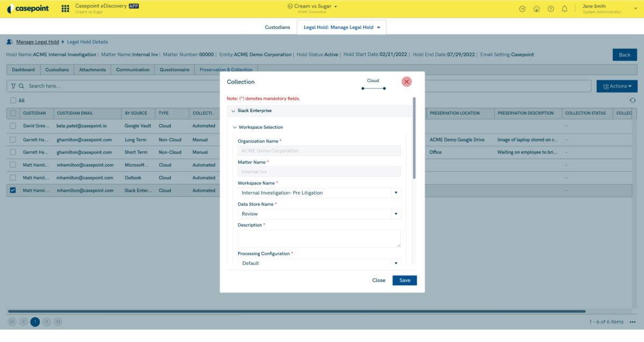Click the Casepoint logo
This screenshot has width=644, height=342.
tap(28, 8)
